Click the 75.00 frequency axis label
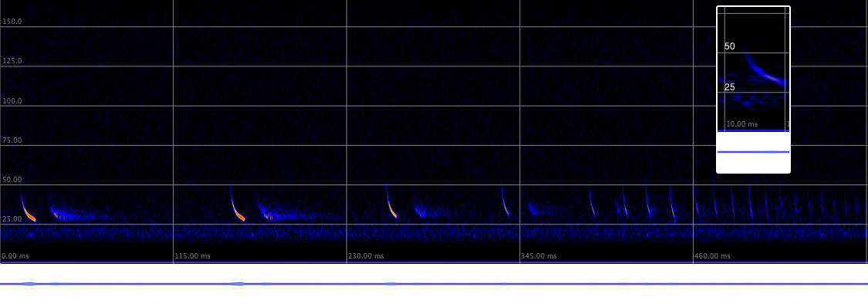 (12, 140)
